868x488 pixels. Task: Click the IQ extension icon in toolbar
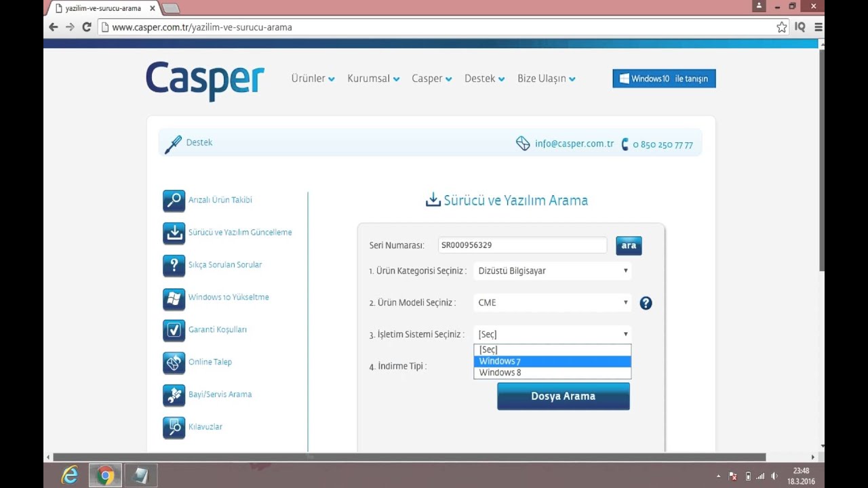click(800, 27)
